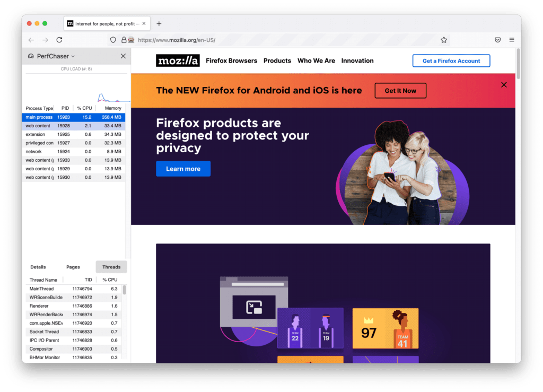Save page to Pocket

pyautogui.click(x=497, y=40)
